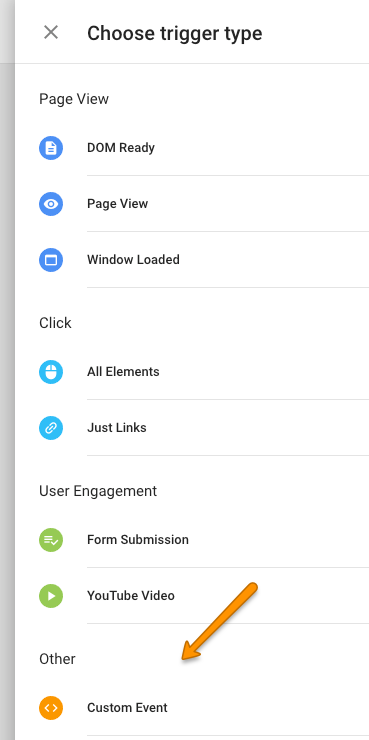
Task: Click the Custom Event code icon
Action: 51,708
